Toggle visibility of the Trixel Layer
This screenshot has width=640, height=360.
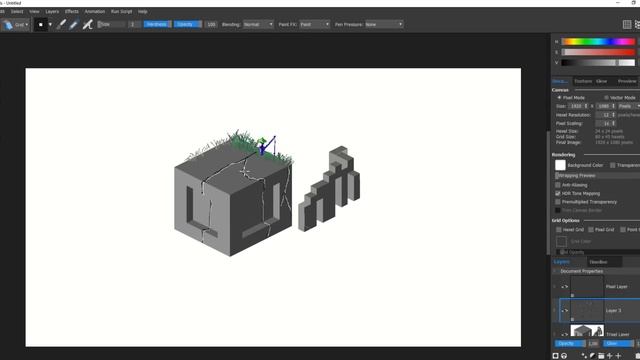[x=565, y=334]
